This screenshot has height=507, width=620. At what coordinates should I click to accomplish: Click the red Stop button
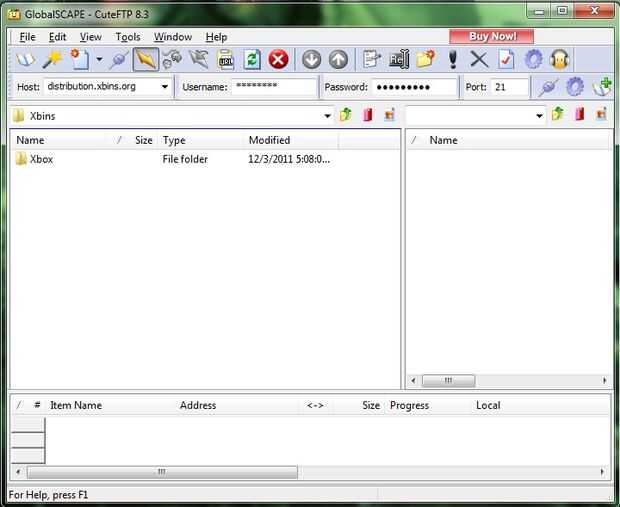pos(278,60)
